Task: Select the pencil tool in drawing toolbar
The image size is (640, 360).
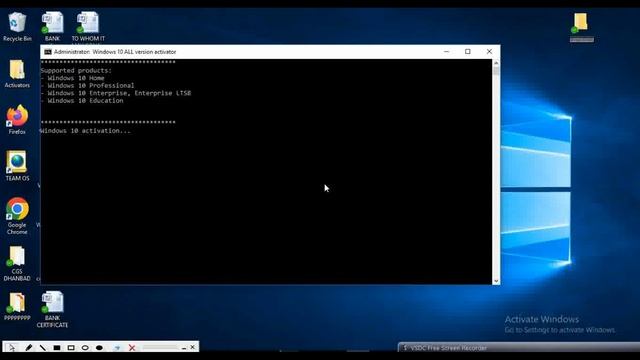Action: (28, 348)
